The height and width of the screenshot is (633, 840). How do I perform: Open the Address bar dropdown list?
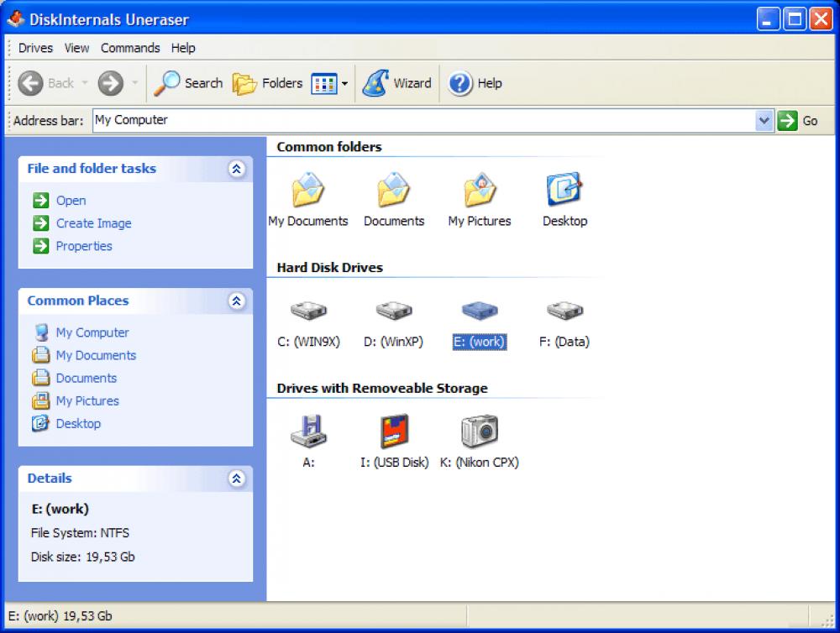pyautogui.click(x=764, y=120)
